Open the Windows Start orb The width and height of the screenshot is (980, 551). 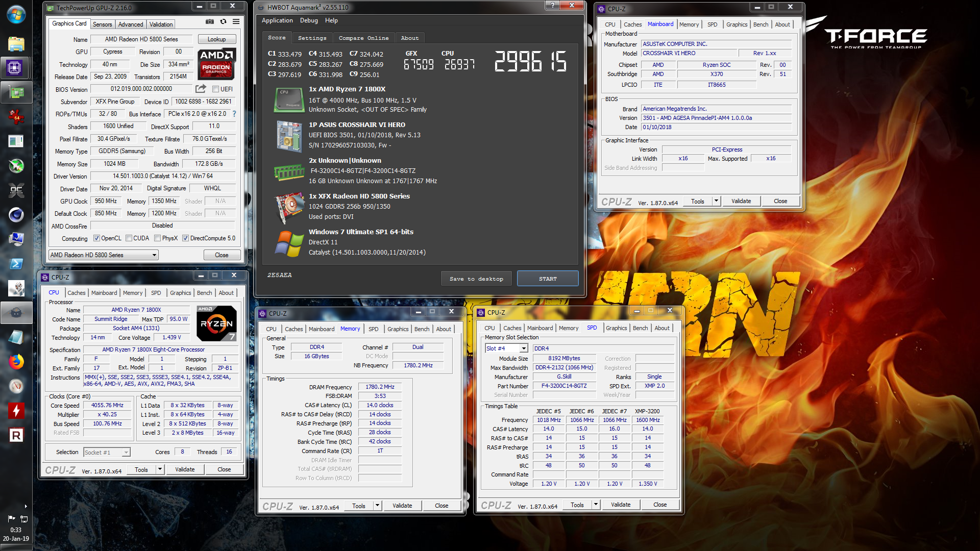[x=16, y=14]
